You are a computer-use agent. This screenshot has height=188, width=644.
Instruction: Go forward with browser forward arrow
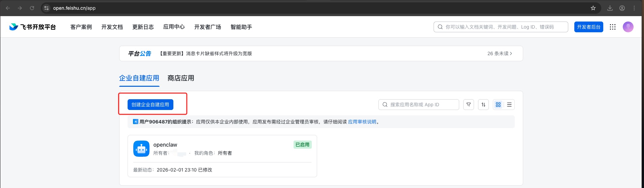click(x=20, y=8)
